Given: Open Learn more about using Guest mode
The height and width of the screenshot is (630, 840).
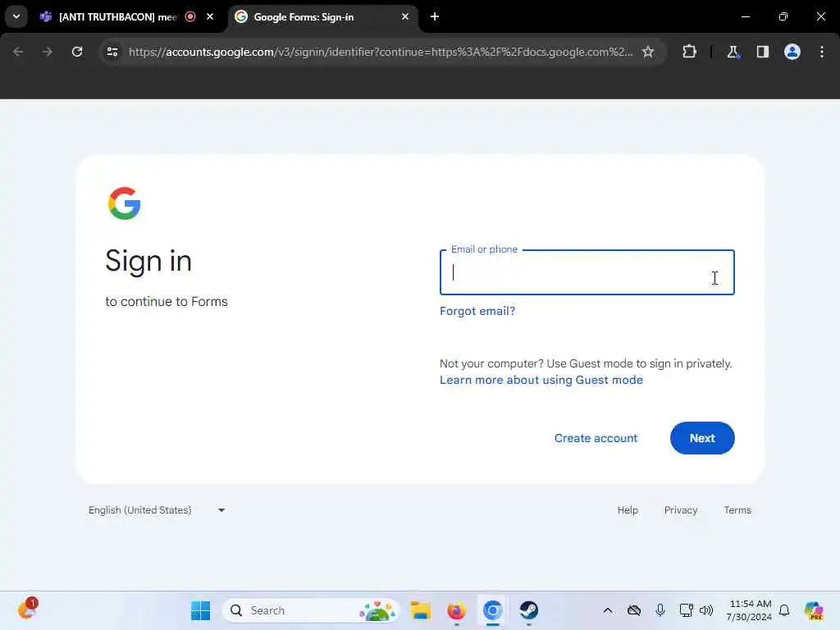Looking at the screenshot, I should (541, 380).
